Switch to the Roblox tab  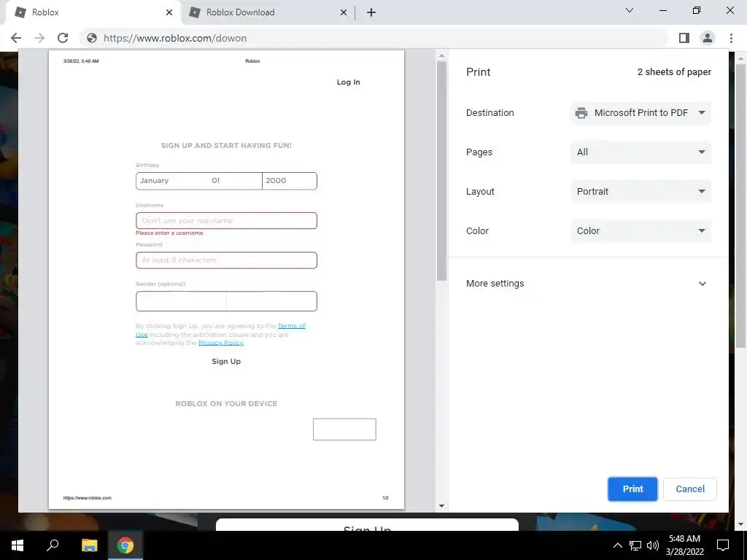coord(94,13)
